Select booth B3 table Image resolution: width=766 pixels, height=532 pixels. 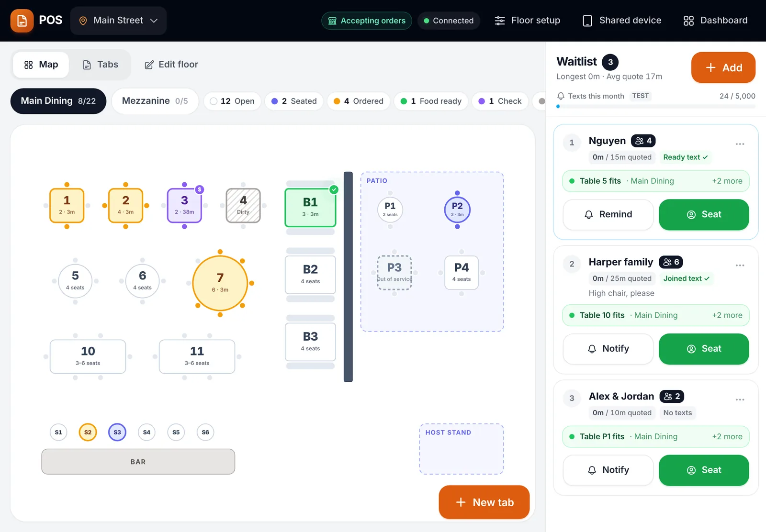310,342
